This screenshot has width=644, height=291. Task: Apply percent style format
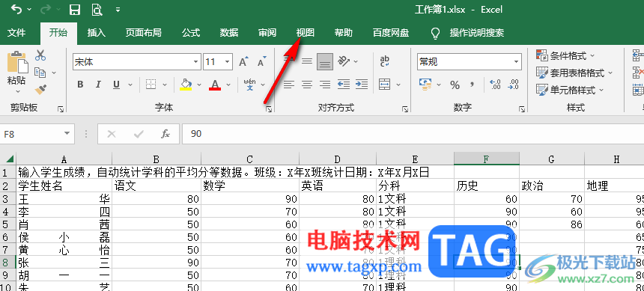pyautogui.click(x=455, y=85)
